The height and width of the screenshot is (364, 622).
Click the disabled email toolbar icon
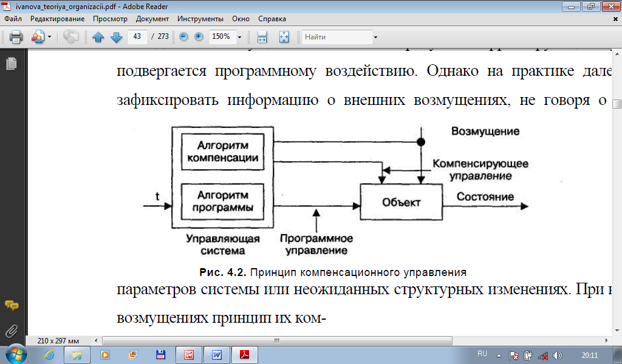70,37
